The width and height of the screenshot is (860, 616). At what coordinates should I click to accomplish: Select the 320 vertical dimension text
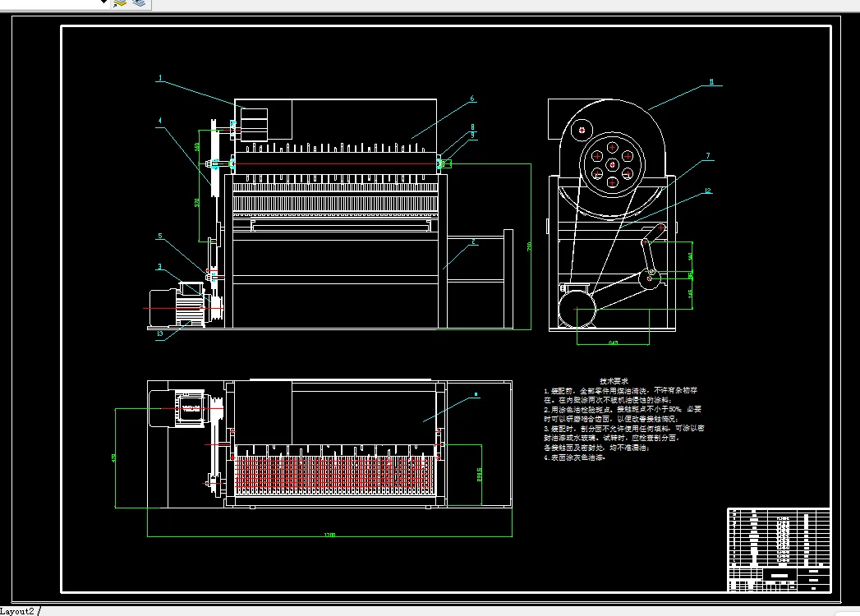pyautogui.click(x=197, y=203)
